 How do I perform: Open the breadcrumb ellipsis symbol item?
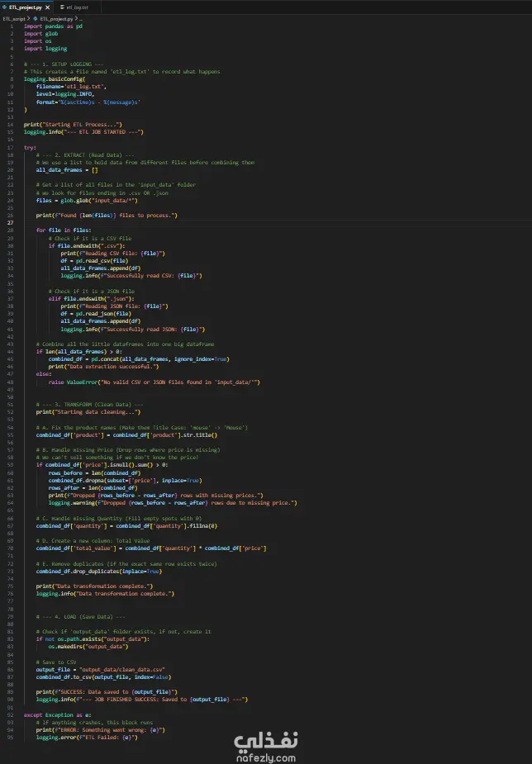[x=80, y=18]
